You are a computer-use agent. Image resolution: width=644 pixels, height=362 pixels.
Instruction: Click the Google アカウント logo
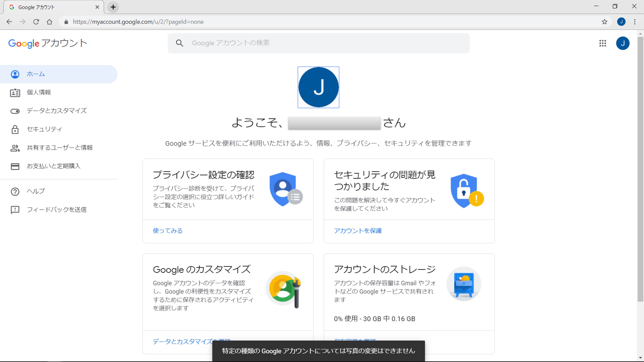click(48, 43)
